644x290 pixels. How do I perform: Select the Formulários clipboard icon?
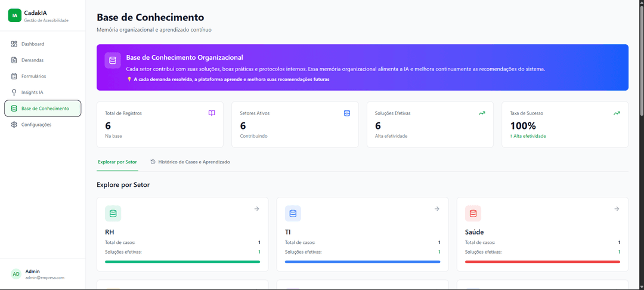pos(14,76)
